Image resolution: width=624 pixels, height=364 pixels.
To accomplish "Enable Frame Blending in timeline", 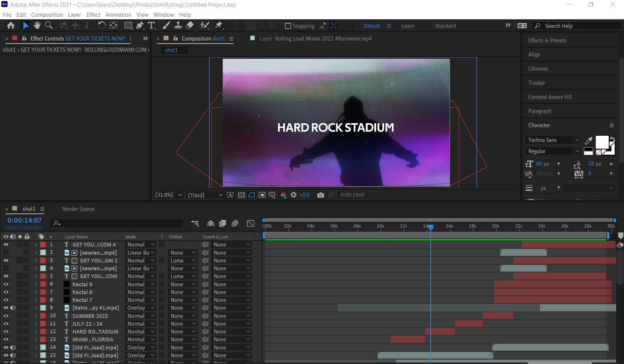I will point(223,223).
